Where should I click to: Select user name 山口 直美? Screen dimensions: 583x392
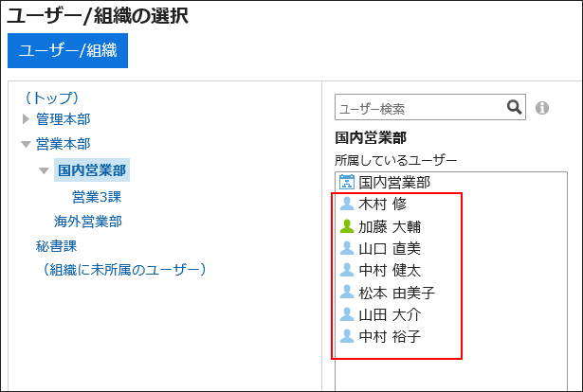[390, 248]
